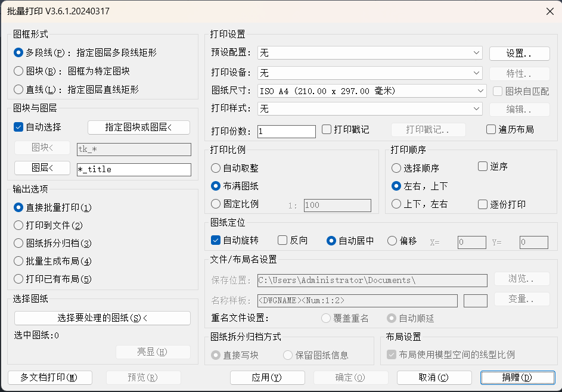562x392 pixels.
Task: Select 自动取整 print scale option
Action: point(216,169)
